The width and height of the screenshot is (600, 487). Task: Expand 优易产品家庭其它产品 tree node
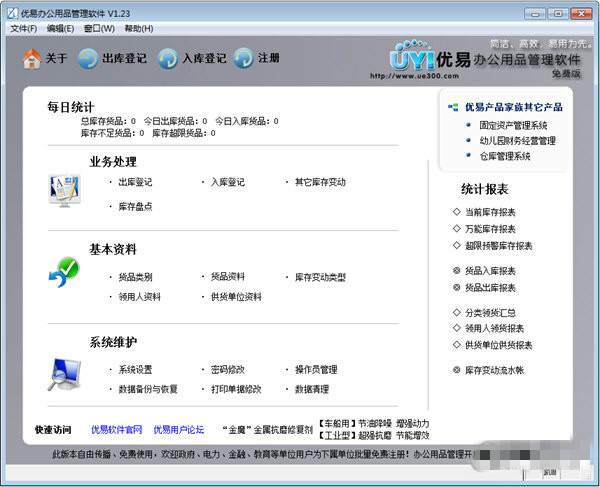coord(454,107)
